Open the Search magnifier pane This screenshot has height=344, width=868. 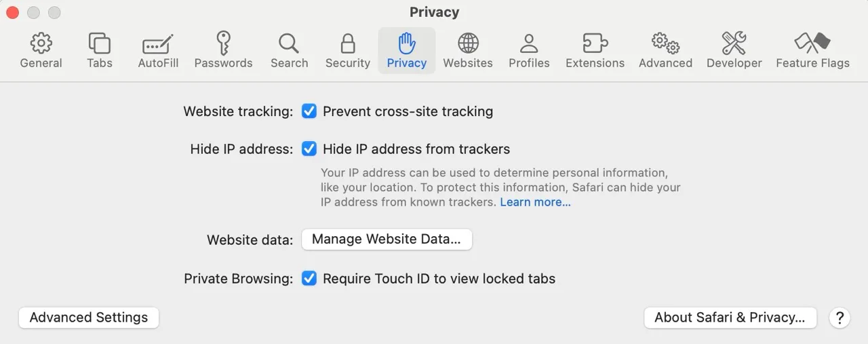coord(289,43)
